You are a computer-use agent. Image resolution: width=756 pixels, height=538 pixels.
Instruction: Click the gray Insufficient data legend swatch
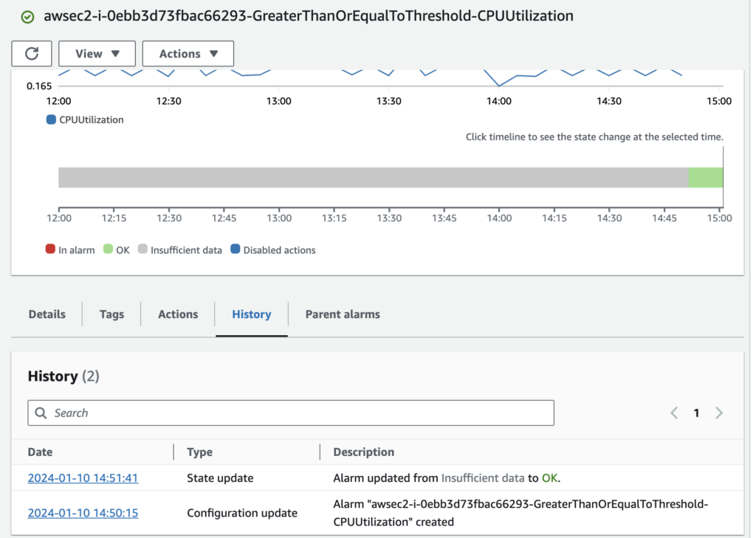pyautogui.click(x=142, y=250)
